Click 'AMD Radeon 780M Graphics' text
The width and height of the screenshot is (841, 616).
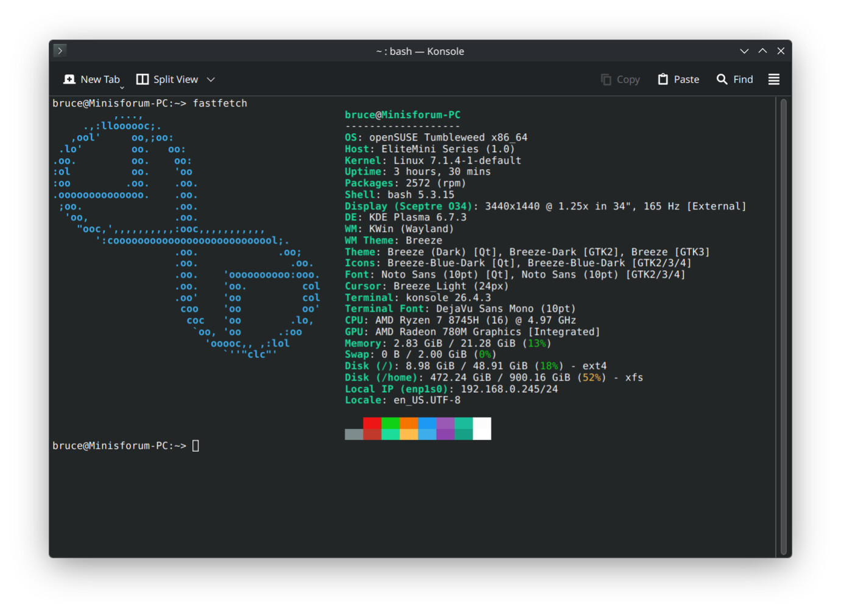tap(448, 332)
